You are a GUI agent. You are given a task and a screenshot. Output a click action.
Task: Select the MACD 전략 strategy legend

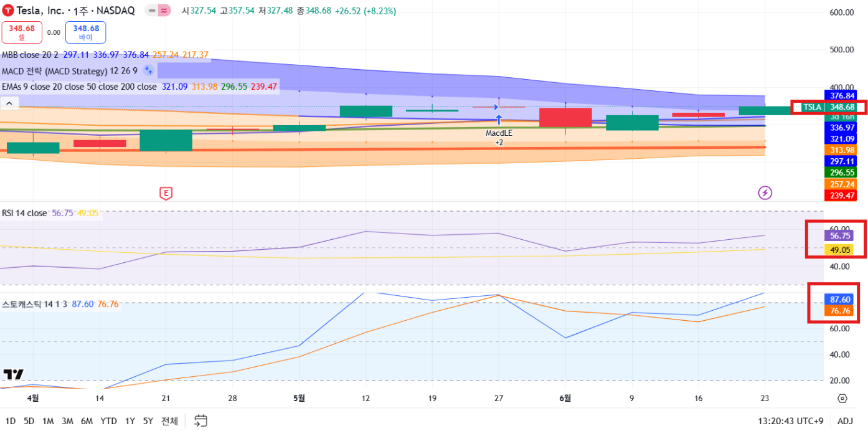pyautogui.click(x=70, y=71)
